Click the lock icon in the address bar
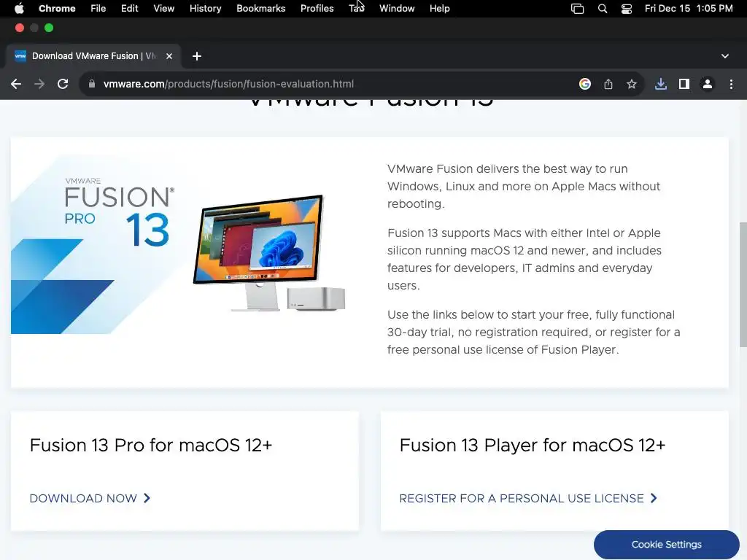This screenshot has width=747, height=560. click(x=92, y=84)
